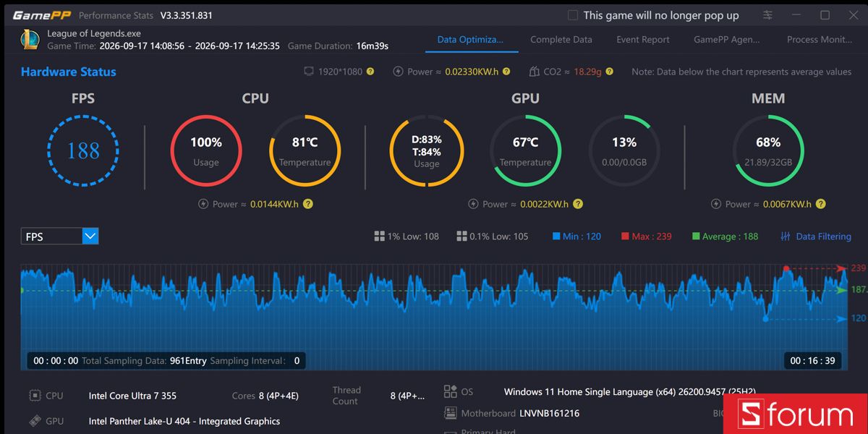
Task: Toggle the red Max : 239 legend swatch
Action: point(625,237)
